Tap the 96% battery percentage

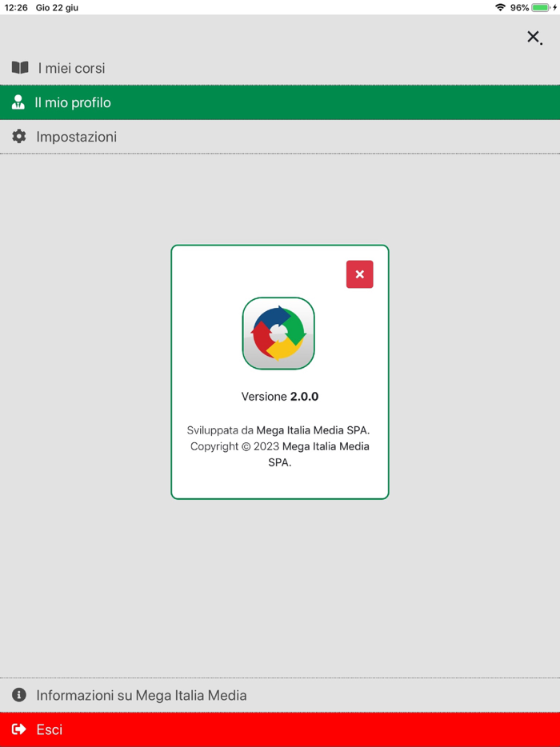[x=519, y=8]
